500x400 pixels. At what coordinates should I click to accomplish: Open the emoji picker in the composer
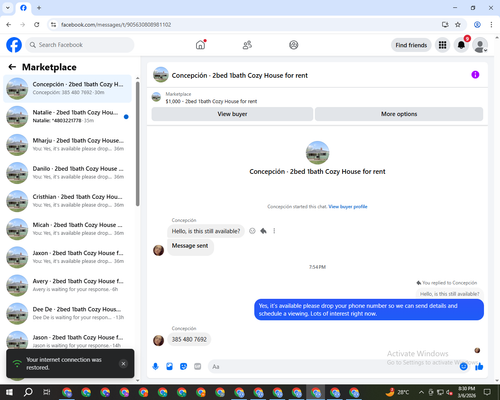(x=463, y=367)
